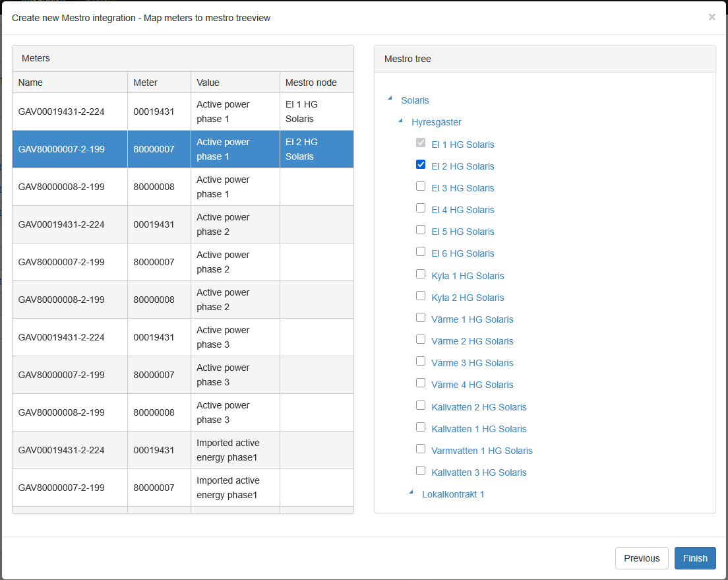The image size is (728, 580).
Task: Select row GAV80000007-2-199 Active power phase 2
Action: point(183,262)
